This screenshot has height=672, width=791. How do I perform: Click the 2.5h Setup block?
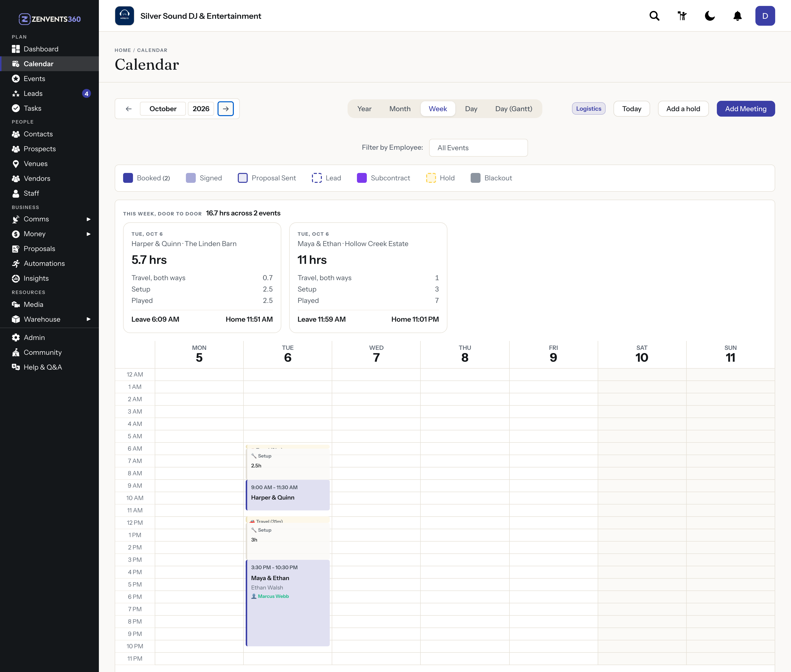[x=288, y=464]
